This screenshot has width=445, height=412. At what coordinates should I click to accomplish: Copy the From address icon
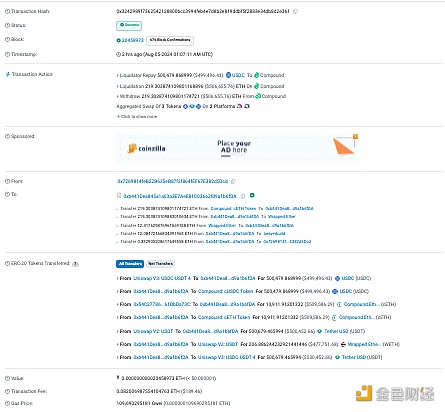pyautogui.click(x=233, y=181)
